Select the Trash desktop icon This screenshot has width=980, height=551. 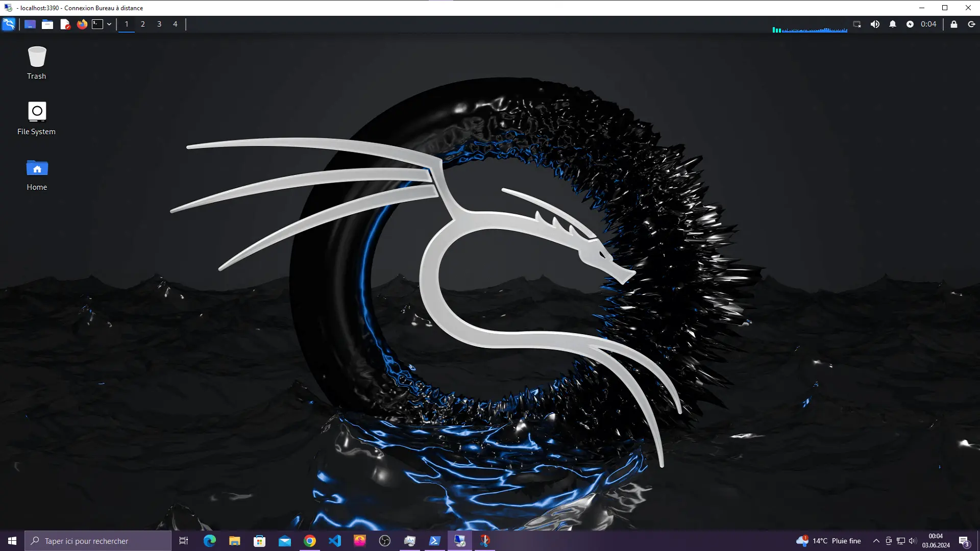click(x=37, y=63)
